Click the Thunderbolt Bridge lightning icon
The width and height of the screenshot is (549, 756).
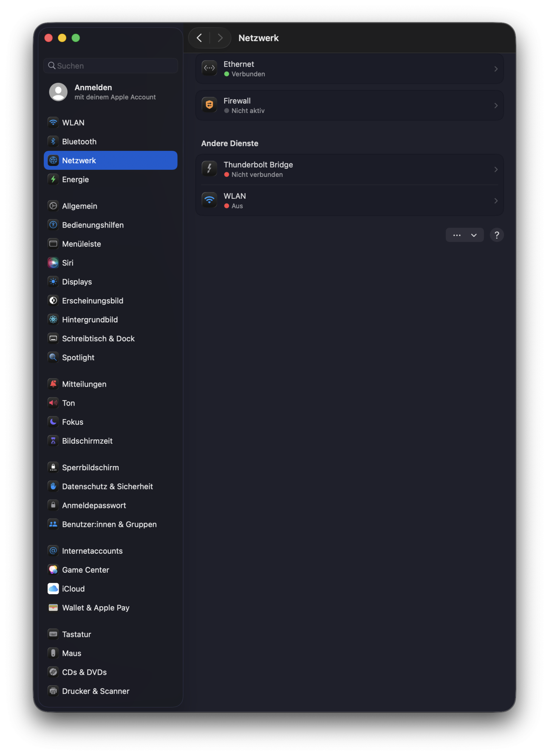(209, 169)
